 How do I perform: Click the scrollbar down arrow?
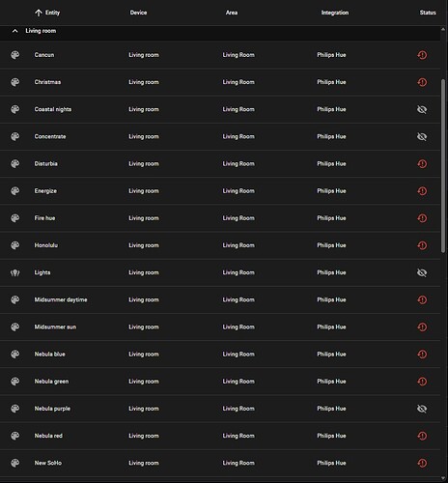[x=443, y=478]
